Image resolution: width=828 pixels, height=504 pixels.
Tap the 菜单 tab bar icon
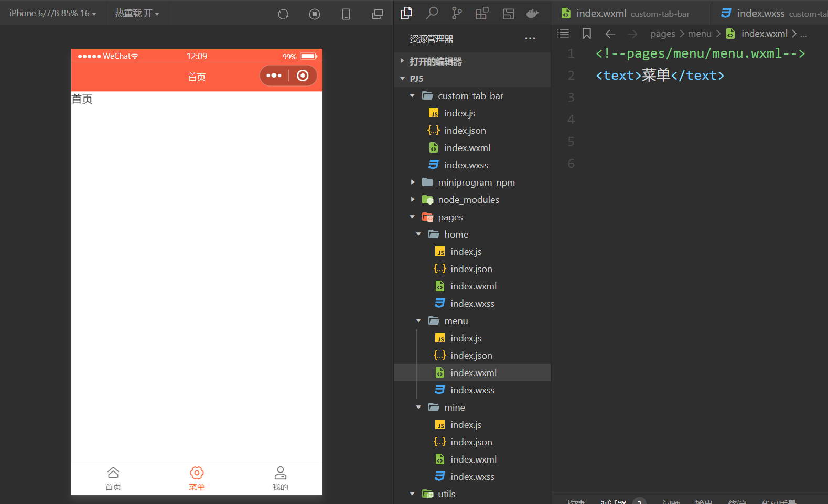coord(197,478)
